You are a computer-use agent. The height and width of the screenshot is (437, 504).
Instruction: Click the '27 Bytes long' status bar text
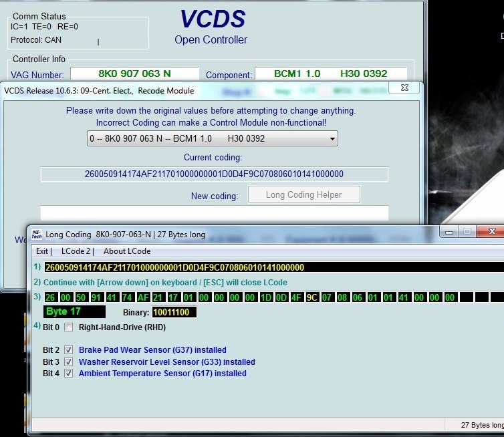pyautogui.click(x=482, y=425)
